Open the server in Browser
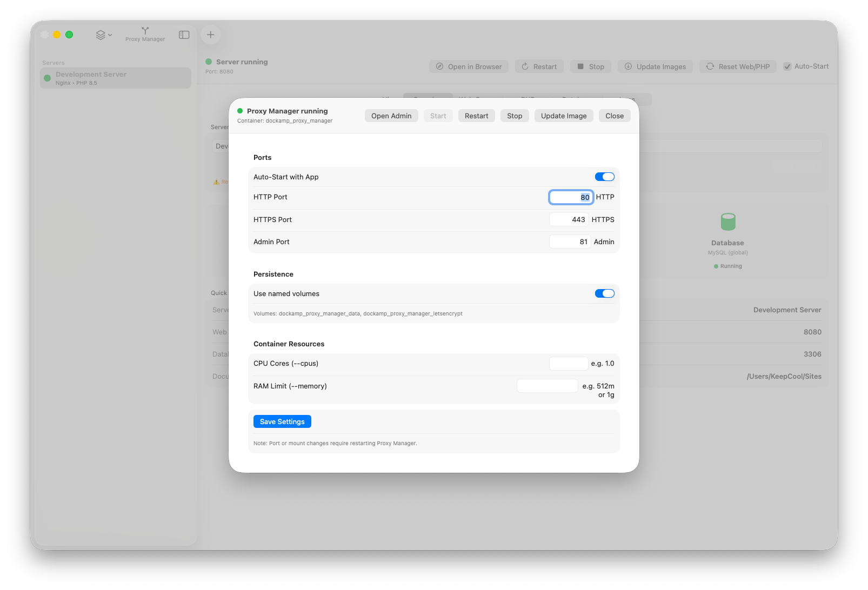The width and height of the screenshot is (868, 590). click(468, 66)
